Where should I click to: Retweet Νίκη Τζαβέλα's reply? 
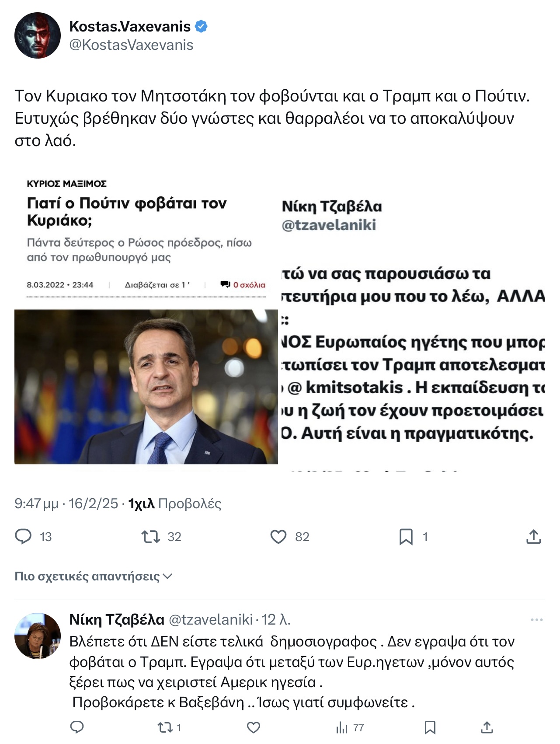(165, 727)
